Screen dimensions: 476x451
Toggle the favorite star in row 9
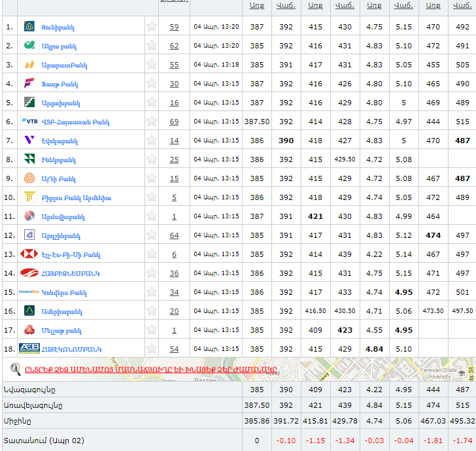152,178
